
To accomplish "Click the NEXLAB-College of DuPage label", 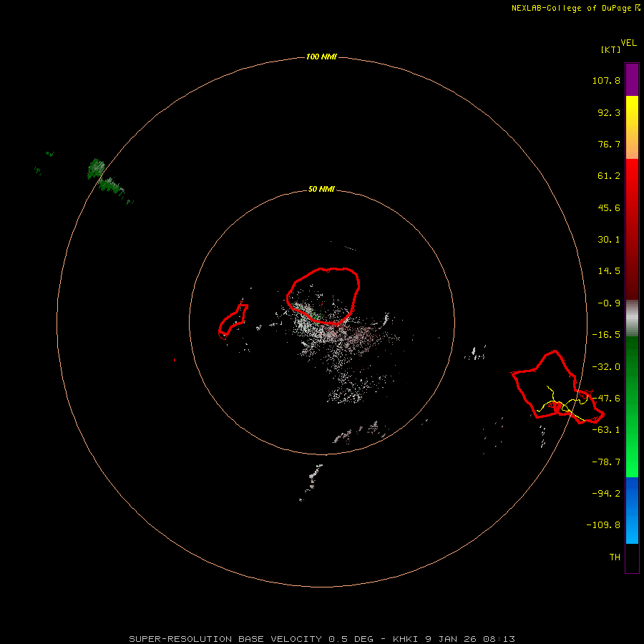I will (x=576, y=8).
